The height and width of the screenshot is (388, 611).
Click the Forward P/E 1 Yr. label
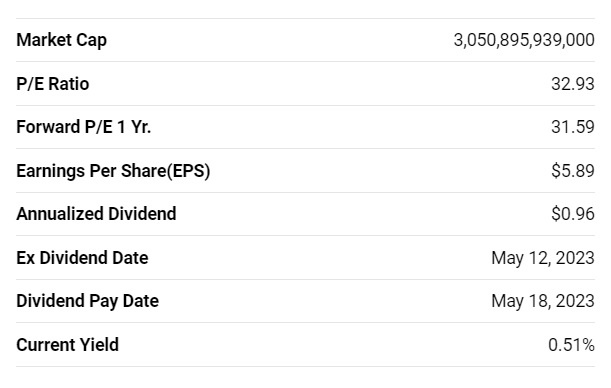pyautogui.click(x=83, y=127)
